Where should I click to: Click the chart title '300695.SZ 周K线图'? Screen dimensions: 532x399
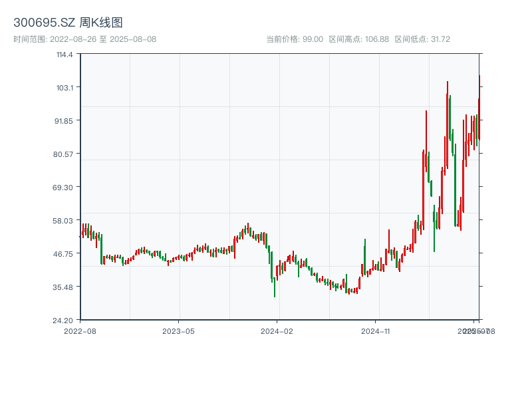click(x=68, y=23)
